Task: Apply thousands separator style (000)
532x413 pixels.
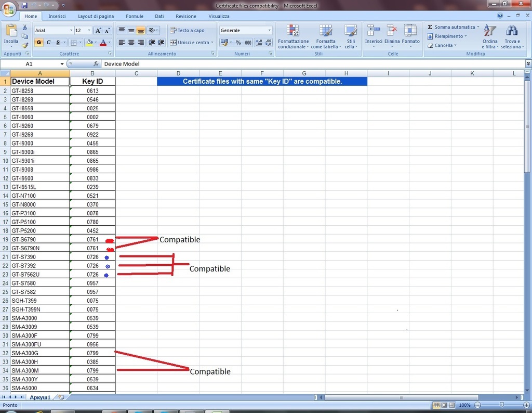Action: (248, 43)
